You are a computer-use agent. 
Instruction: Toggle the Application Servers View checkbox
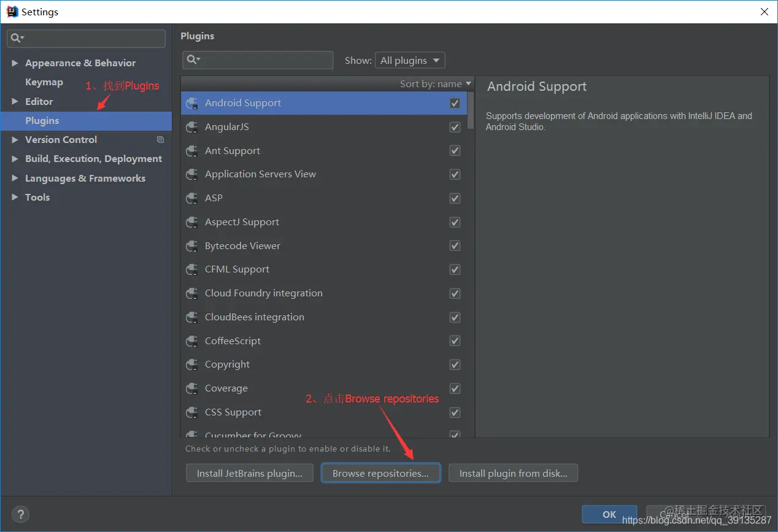[x=455, y=174]
